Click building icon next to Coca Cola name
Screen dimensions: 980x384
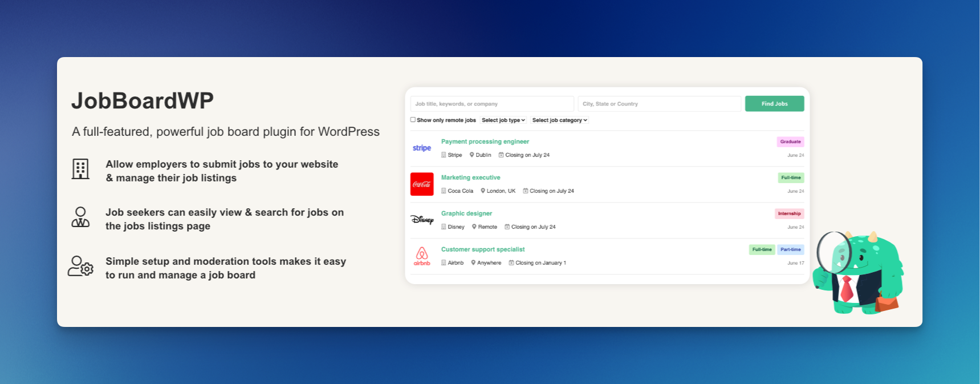tap(444, 191)
